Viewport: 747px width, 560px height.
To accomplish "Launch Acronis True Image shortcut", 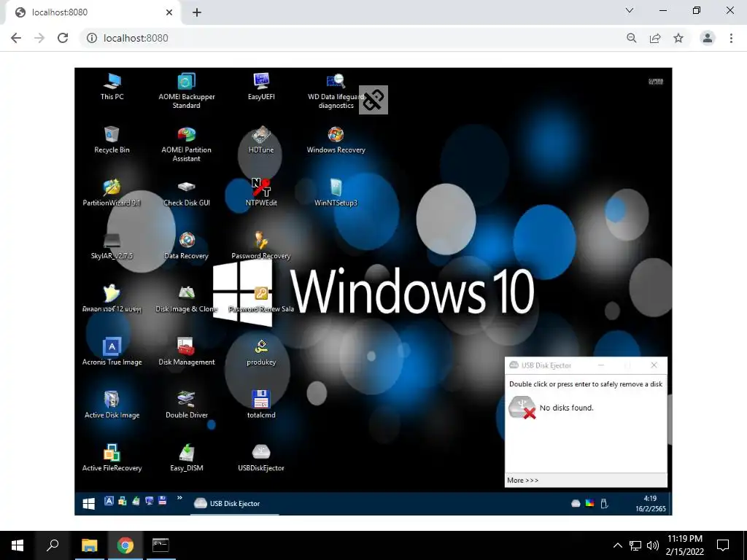I will pos(112,352).
